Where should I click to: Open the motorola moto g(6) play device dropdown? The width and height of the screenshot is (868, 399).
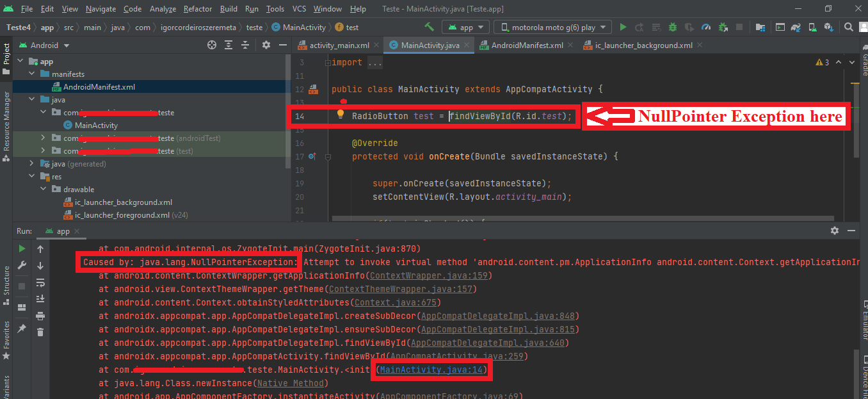[x=552, y=28]
